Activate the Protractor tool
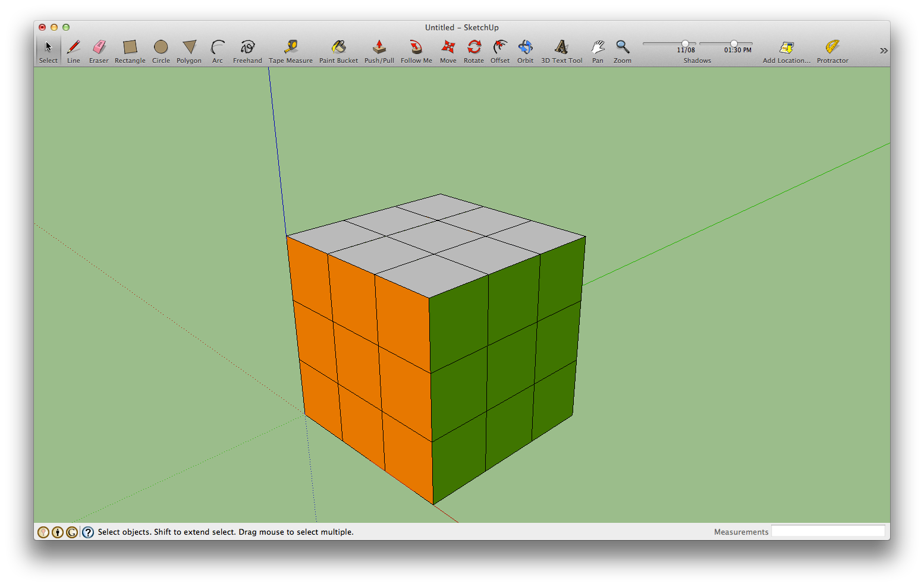Image resolution: width=924 pixels, height=587 pixels. pos(832,48)
